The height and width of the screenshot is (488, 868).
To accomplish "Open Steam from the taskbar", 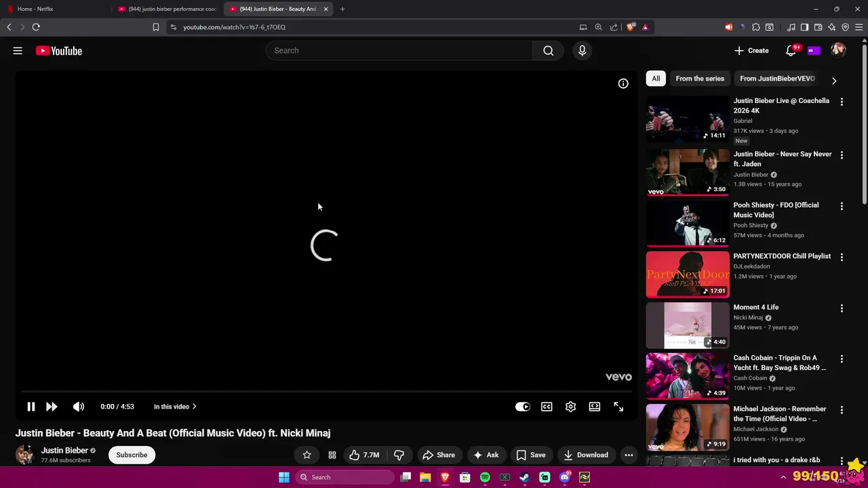I will [x=524, y=477].
